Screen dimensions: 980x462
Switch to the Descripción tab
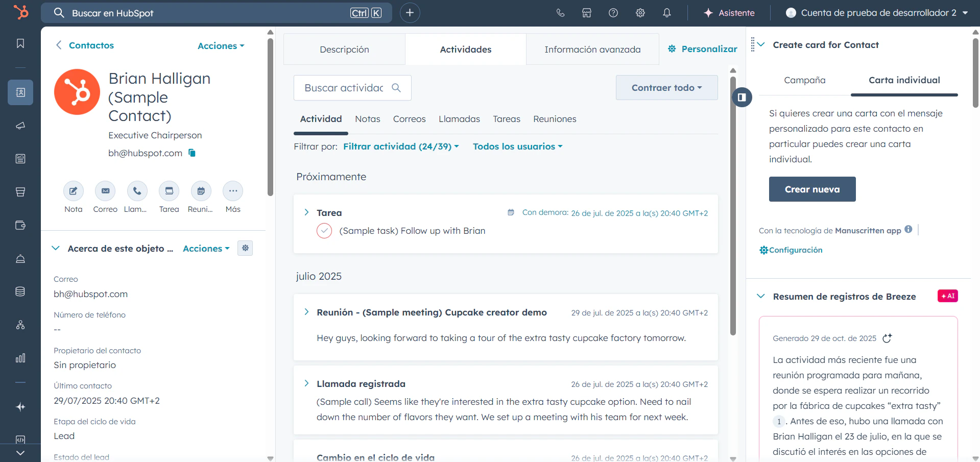[344, 49]
